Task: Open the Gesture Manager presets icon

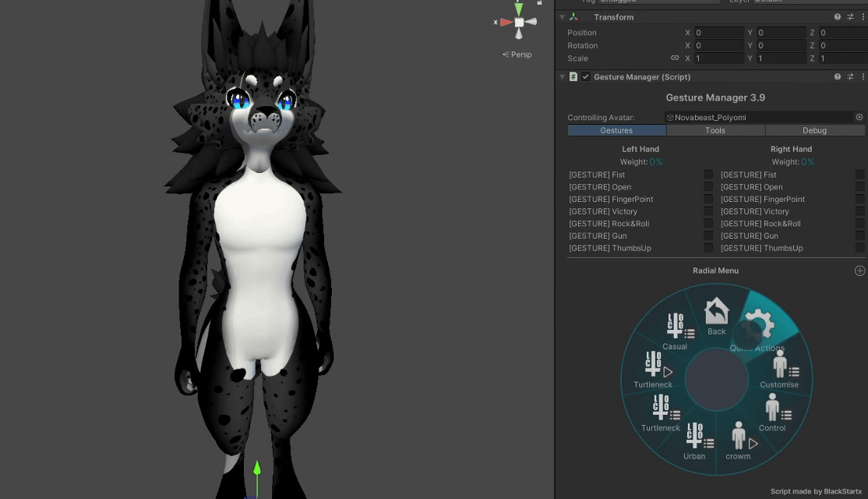Action: 850,77
